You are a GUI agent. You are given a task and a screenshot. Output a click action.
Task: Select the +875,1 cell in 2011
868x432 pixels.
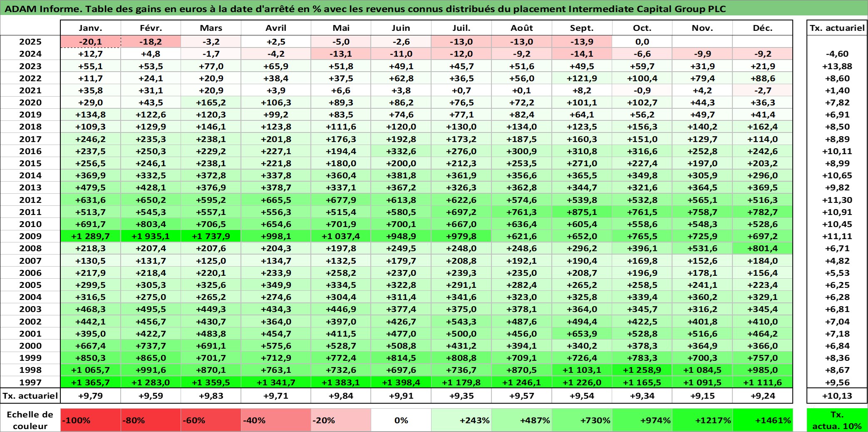[x=582, y=212]
